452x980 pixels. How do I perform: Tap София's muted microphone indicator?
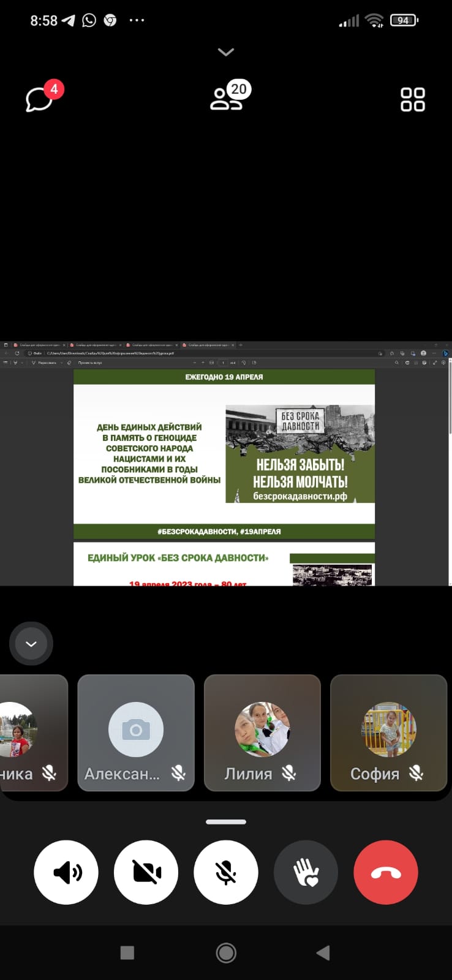click(x=416, y=773)
